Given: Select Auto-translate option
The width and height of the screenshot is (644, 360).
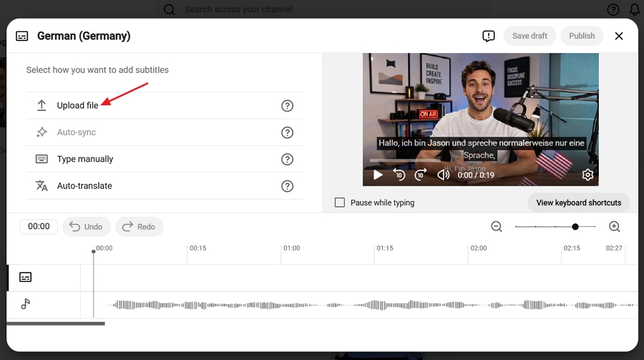Looking at the screenshot, I should point(165,186).
